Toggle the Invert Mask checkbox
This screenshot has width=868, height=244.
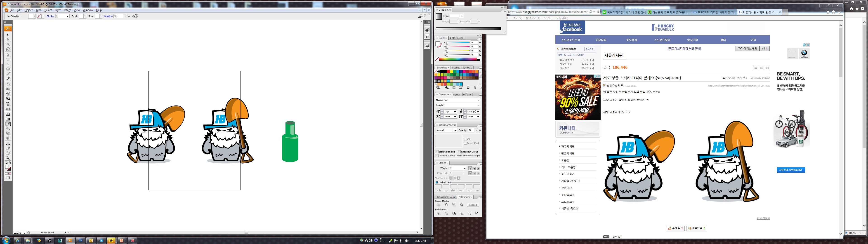465,143
